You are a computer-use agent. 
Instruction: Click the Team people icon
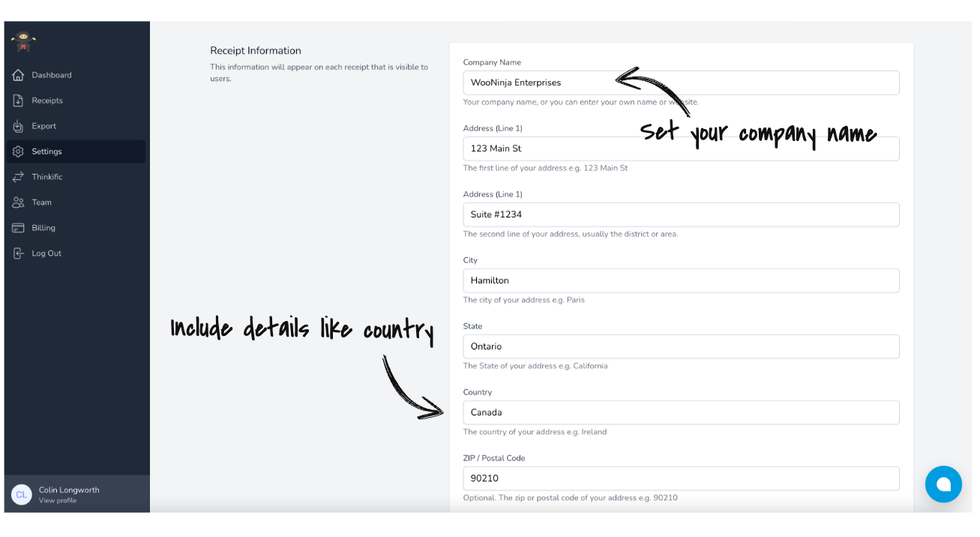click(19, 202)
